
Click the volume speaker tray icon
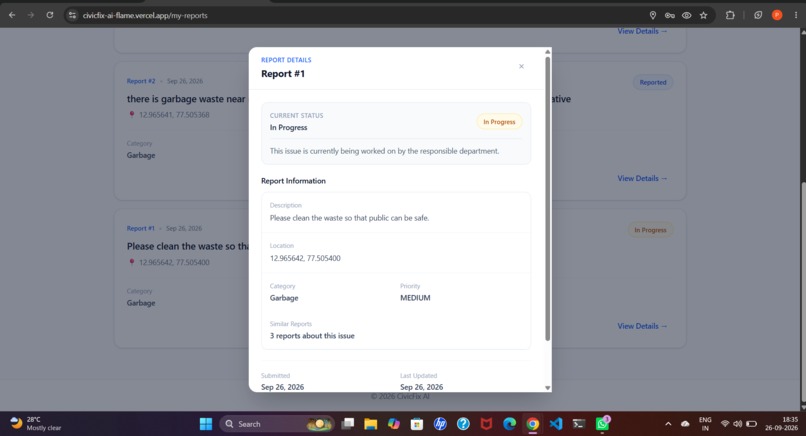tap(738, 424)
